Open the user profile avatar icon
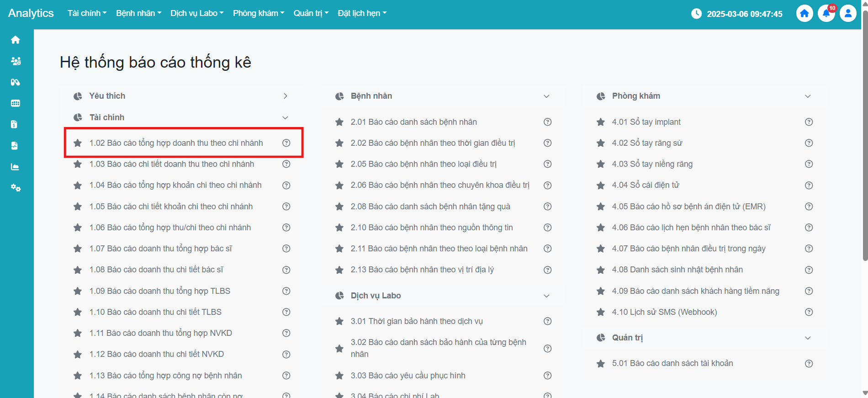868x398 pixels. [x=848, y=13]
